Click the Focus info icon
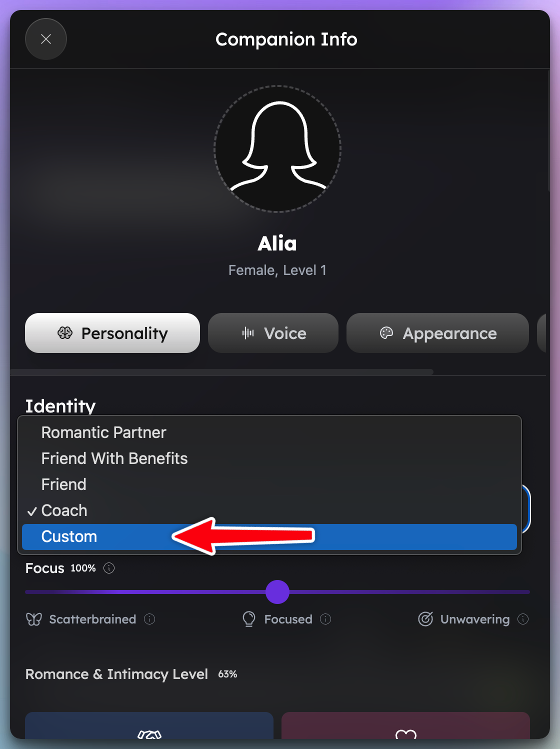The image size is (560, 749). (x=109, y=568)
